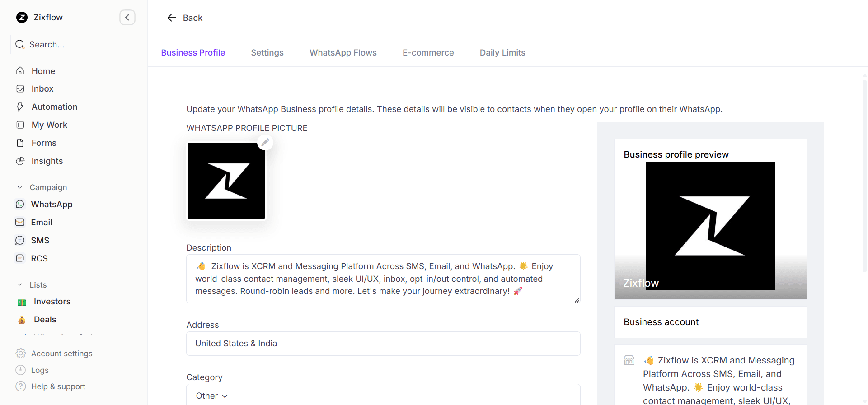Switch to the Business Profile tab
868x405 pixels.
tap(193, 53)
